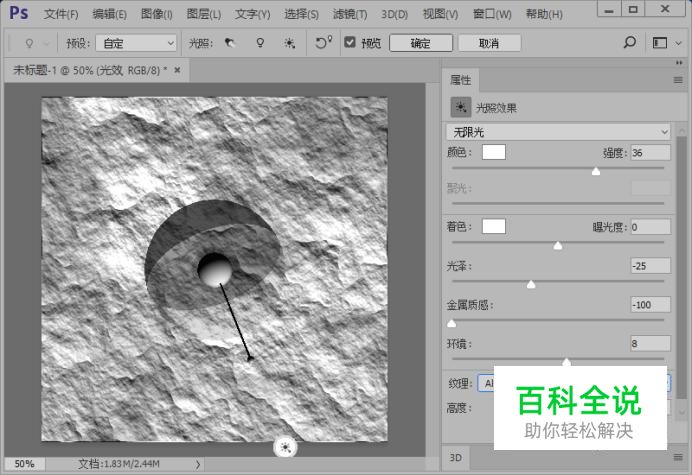692x475 pixels.
Task: Click the Ps application logo
Action: click(x=19, y=13)
